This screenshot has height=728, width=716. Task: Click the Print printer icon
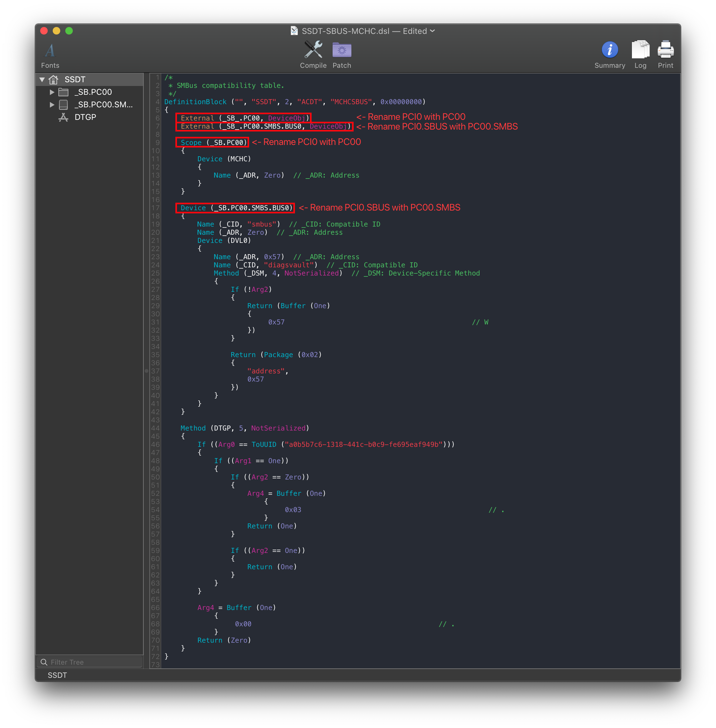pyautogui.click(x=665, y=50)
